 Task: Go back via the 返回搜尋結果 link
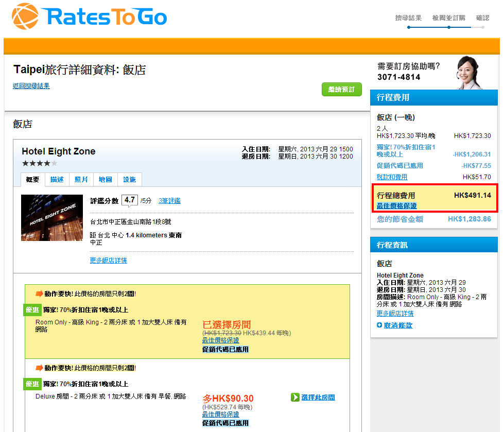(x=31, y=86)
